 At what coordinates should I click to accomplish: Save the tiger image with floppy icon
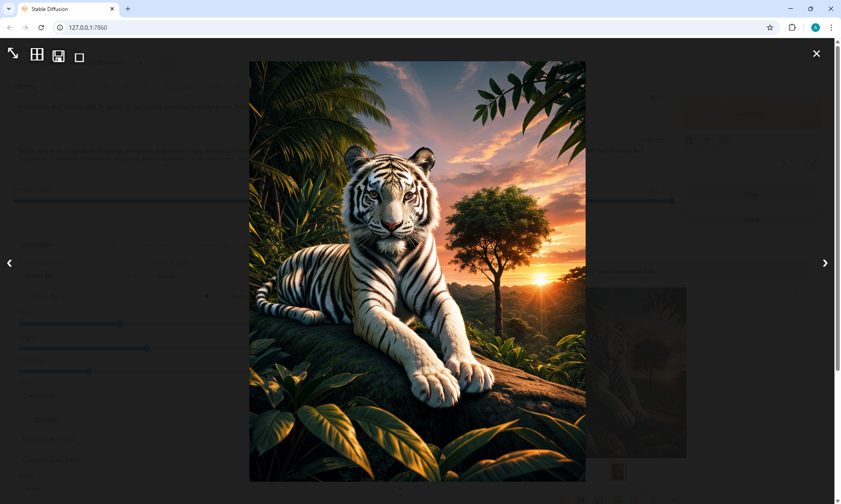(58, 56)
